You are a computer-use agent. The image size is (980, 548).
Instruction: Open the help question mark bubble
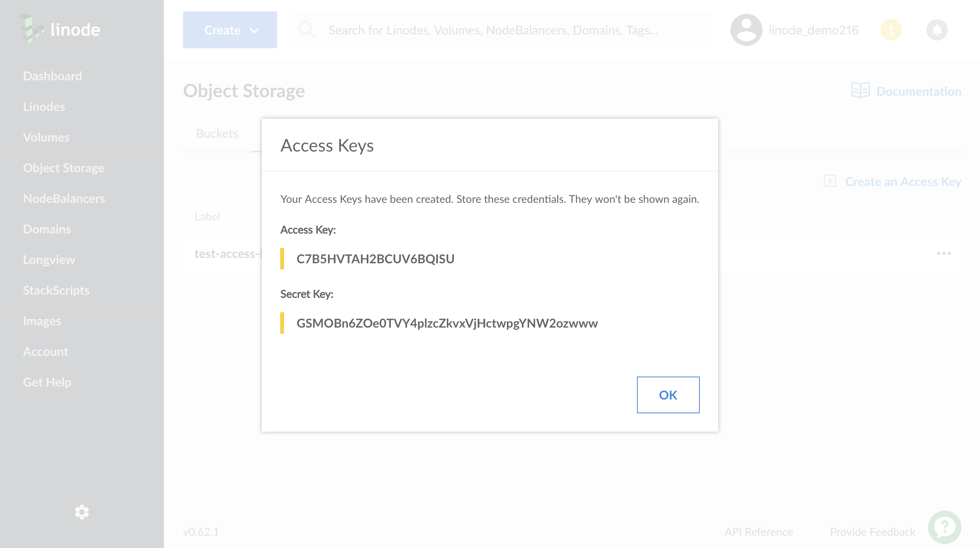pyautogui.click(x=944, y=527)
